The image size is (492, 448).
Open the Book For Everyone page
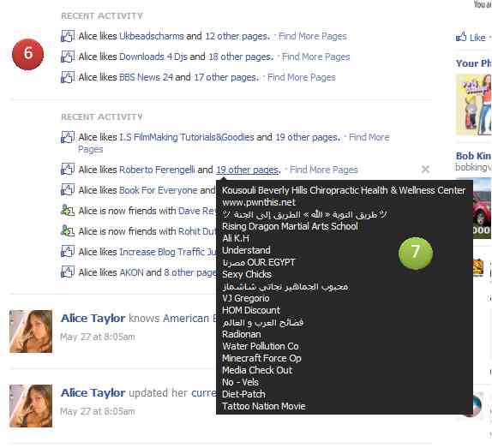coord(159,190)
